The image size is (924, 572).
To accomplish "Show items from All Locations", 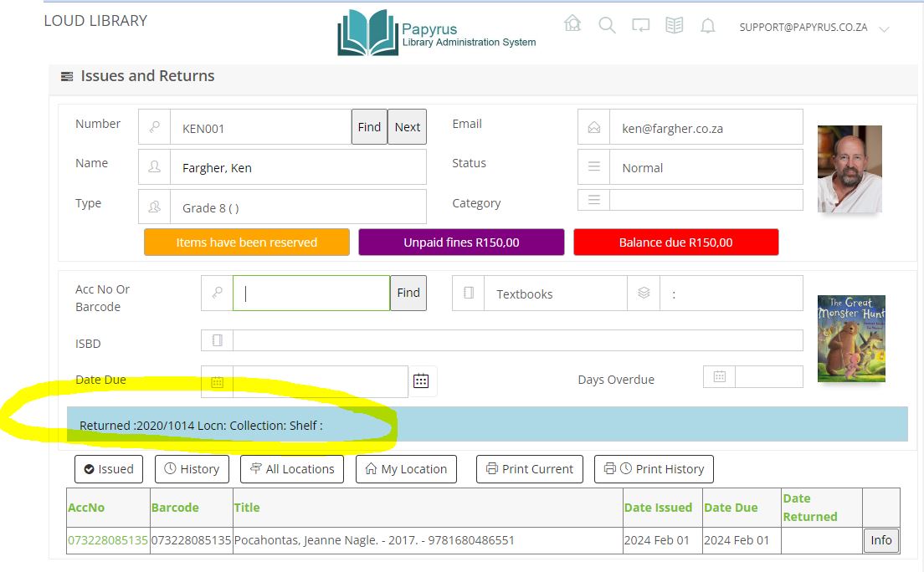I will click(x=292, y=469).
